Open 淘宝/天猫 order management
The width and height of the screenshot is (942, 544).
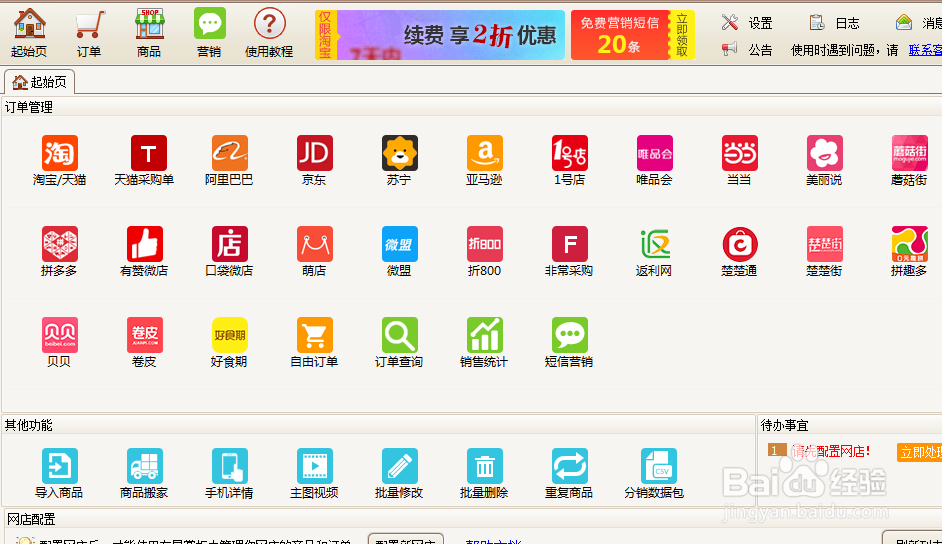59,160
